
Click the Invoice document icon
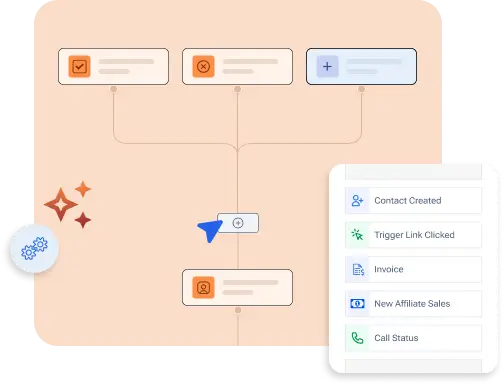click(x=358, y=269)
